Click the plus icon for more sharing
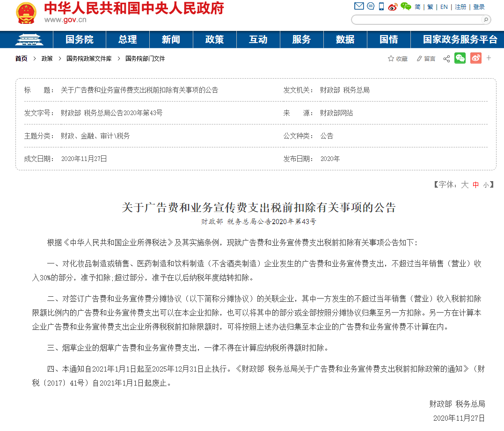 [489, 58]
